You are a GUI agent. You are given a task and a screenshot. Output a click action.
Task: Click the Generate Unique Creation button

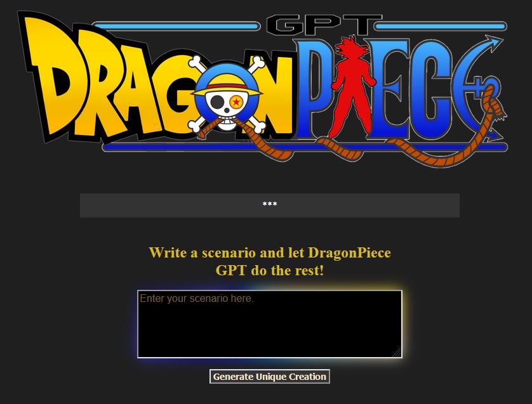(270, 377)
